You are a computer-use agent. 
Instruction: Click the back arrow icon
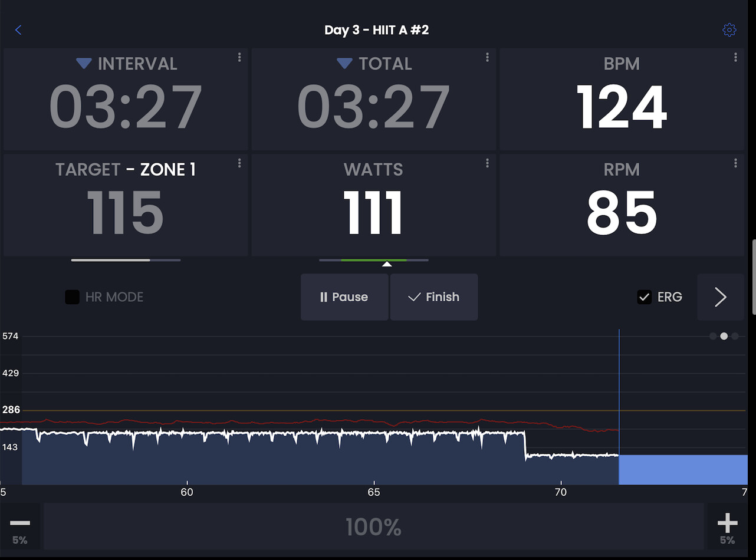[18, 30]
